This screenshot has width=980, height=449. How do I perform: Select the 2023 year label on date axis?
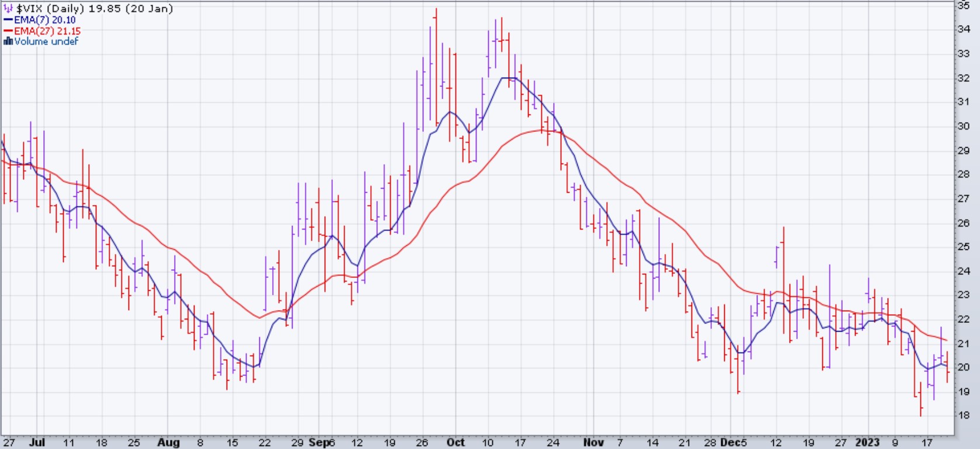pyautogui.click(x=867, y=443)
